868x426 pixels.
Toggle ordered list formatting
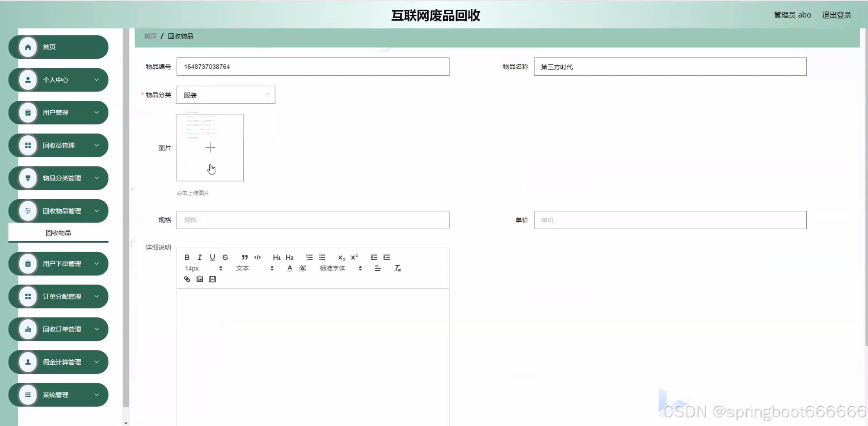click(x=309, y=257)
